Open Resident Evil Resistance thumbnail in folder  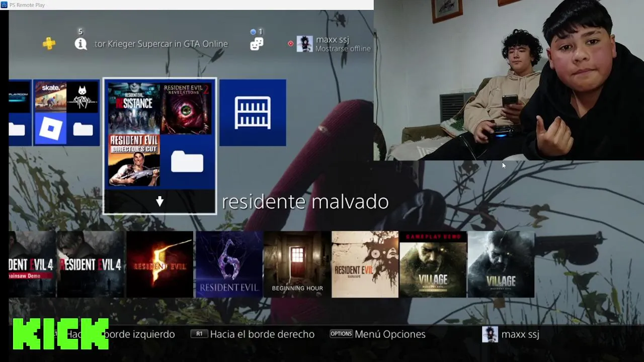pyautogui.click(x=134, y=108)
